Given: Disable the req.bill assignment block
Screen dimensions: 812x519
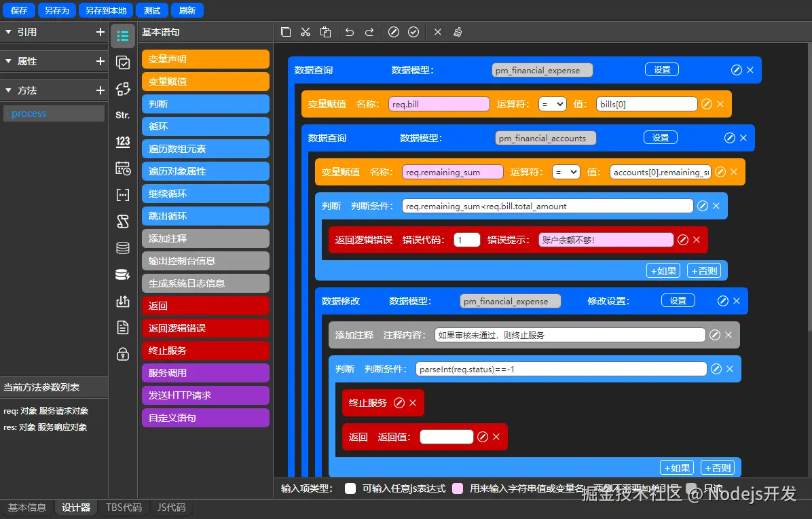Looking at the screenshot, I should [706, 104].
